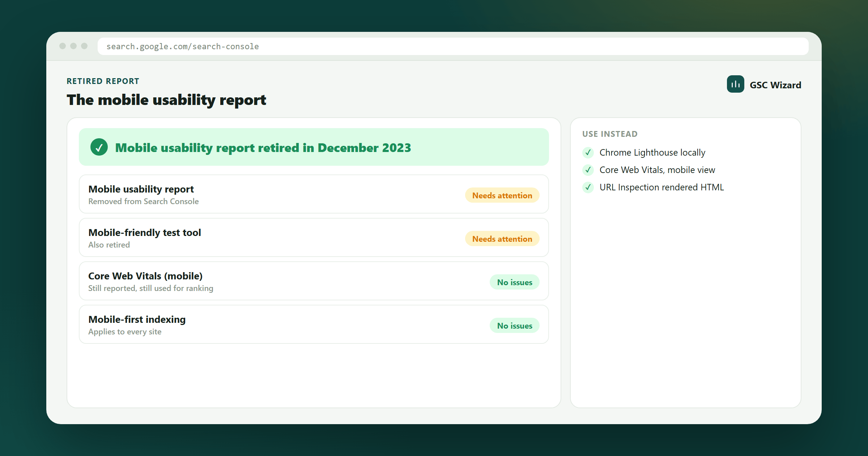Click 'Core Web Vitals, mobile view' list item
Image resolution: width=868 pixels, height=456 pixels.
[x=657, y=170]
